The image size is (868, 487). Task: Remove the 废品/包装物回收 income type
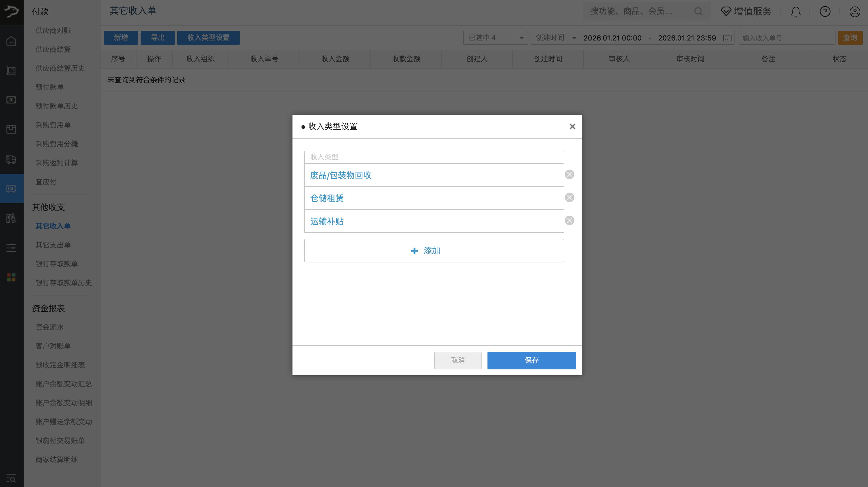coord(569,174)
